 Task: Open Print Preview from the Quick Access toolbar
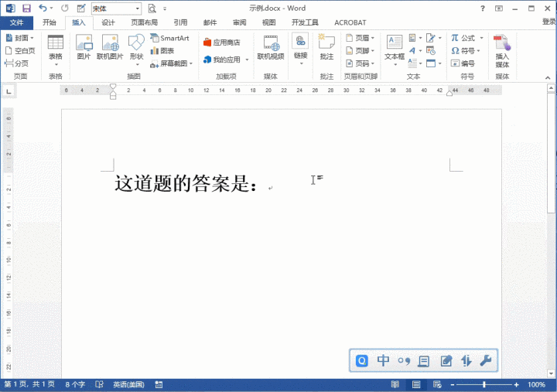[x=152, y=9]
